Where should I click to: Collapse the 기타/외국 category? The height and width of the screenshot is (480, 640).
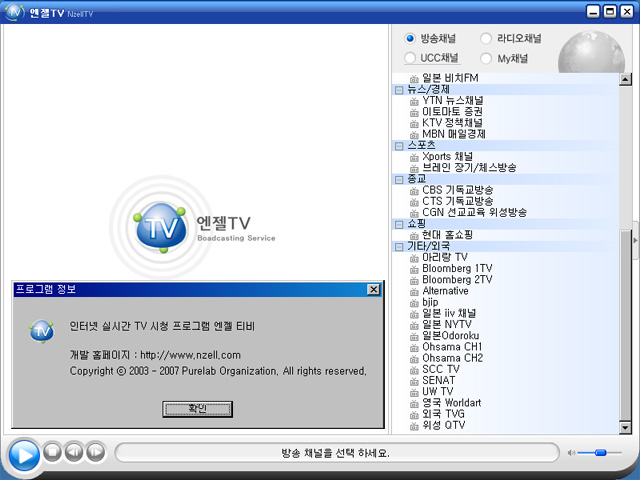click(399, 247)
